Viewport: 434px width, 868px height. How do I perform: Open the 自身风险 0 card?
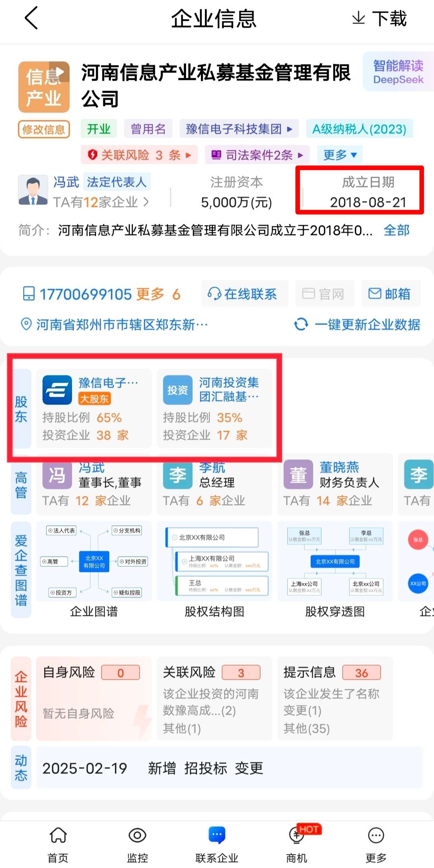[94, 699]
